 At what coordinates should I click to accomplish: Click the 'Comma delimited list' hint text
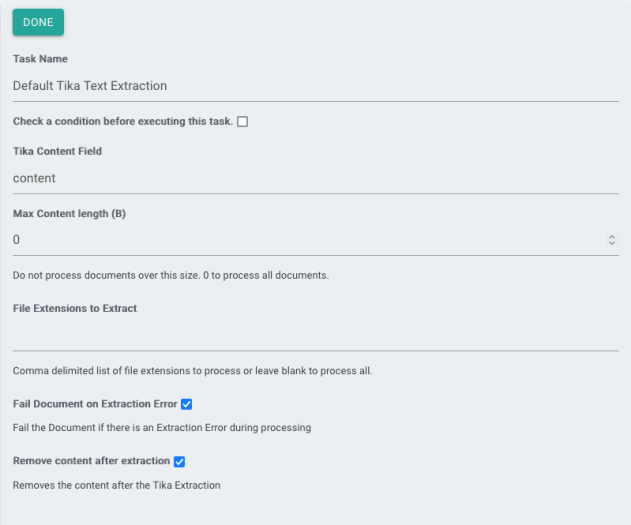click(192, 371)
